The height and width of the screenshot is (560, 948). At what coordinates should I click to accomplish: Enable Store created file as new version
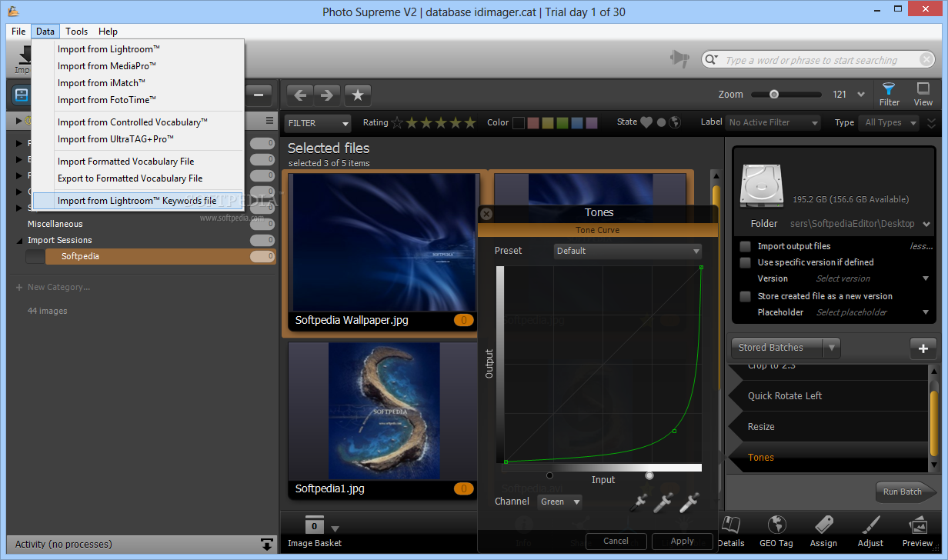745,296
